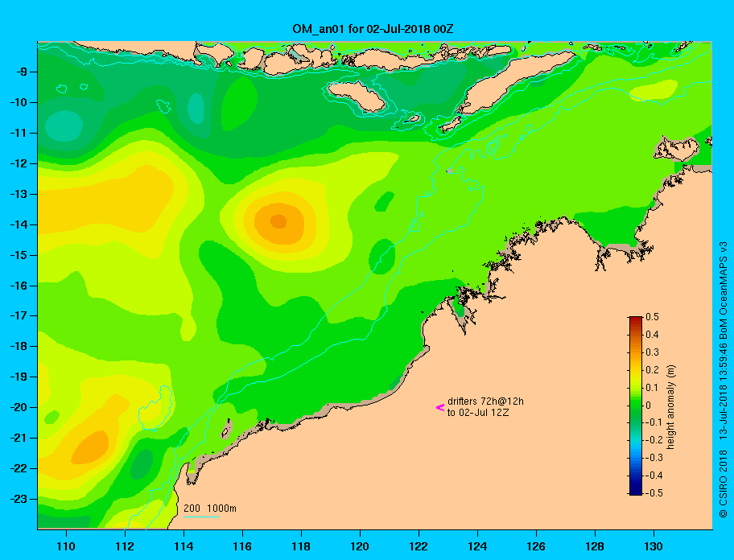The height and width of the screenshot is (560, 734).
Task: Click the -0.3 label on the color scale
Action: [654, 458]
